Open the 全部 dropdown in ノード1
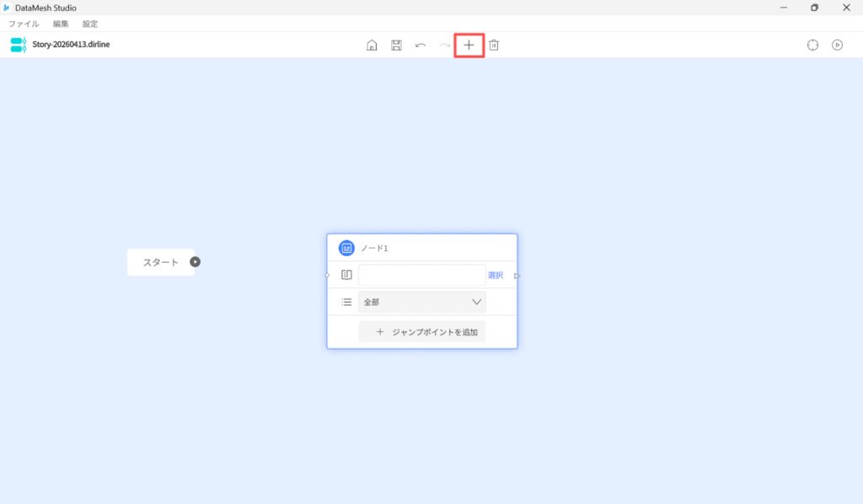 (x=422, y=302)
